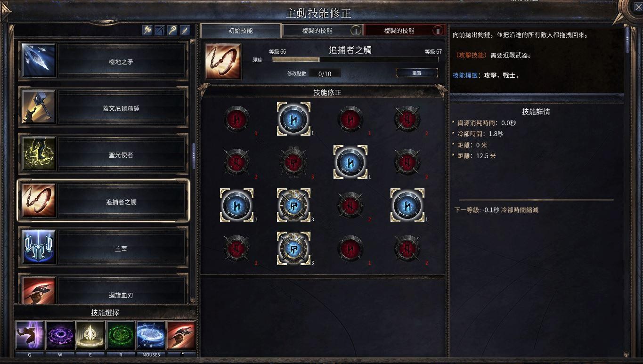Image resolution: width=643 pixels, height=364 pixels.
Task: Switch to the 初始技能 tab
Action: (x=241, y=31)
